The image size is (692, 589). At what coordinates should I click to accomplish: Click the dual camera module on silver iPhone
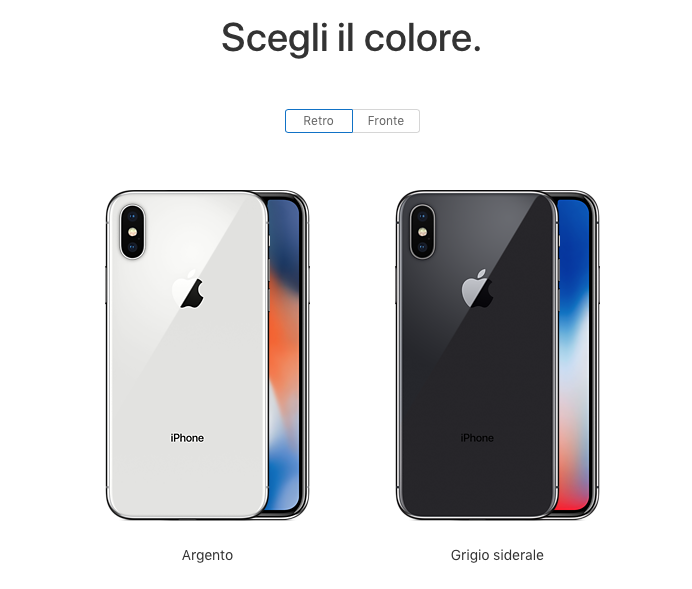[132, 232]
